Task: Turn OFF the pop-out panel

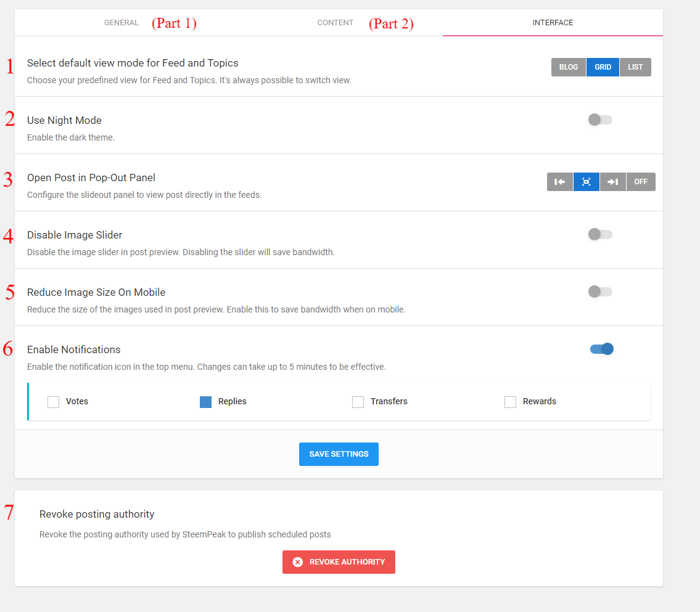Action: (641, 182)
